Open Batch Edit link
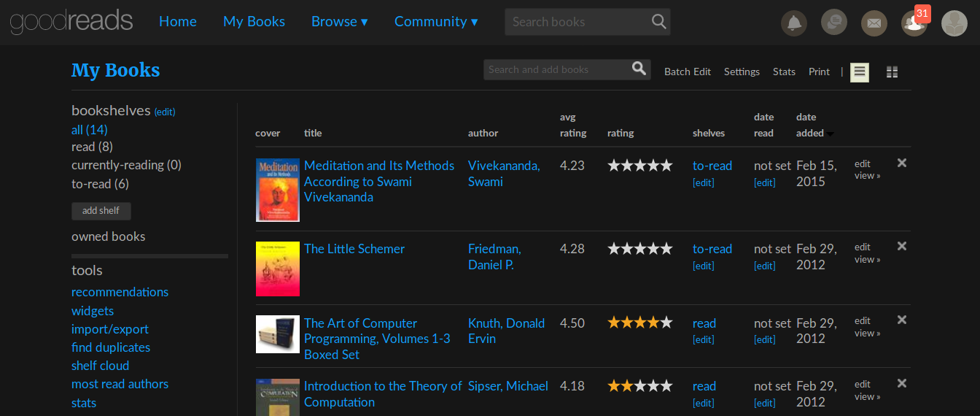This screenshot has height=416, width=980. pos(687,72)
